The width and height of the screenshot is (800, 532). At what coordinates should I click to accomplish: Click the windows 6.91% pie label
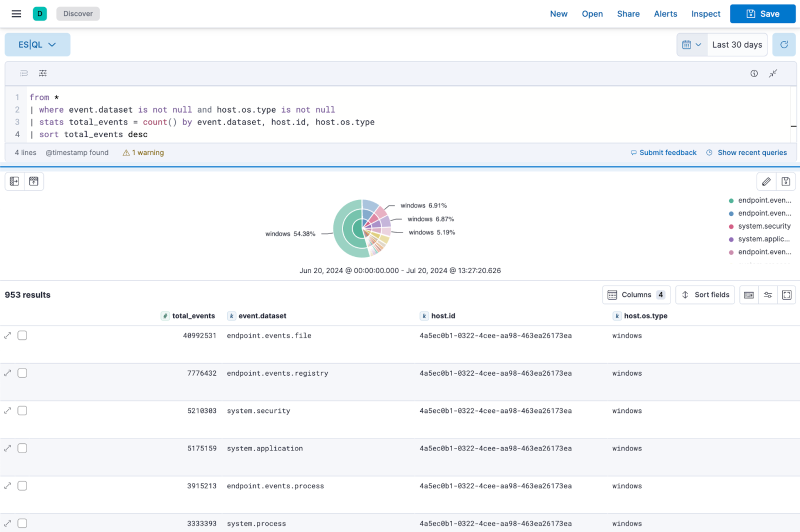tap(423, 205)
